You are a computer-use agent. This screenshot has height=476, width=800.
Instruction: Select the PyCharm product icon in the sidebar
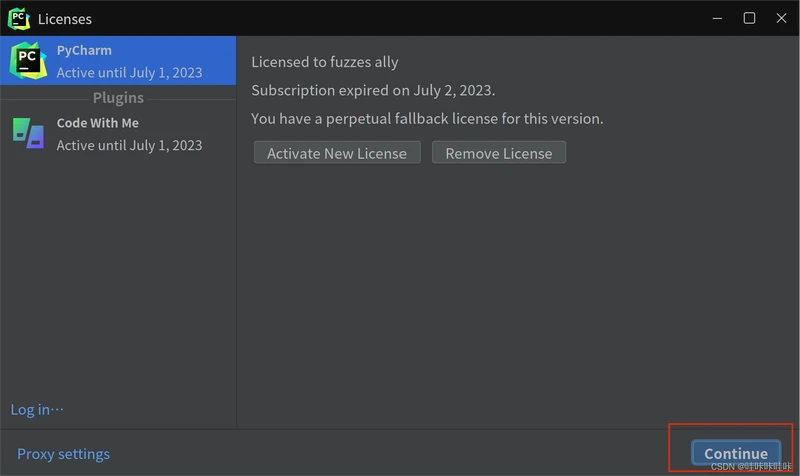(28, 61)
